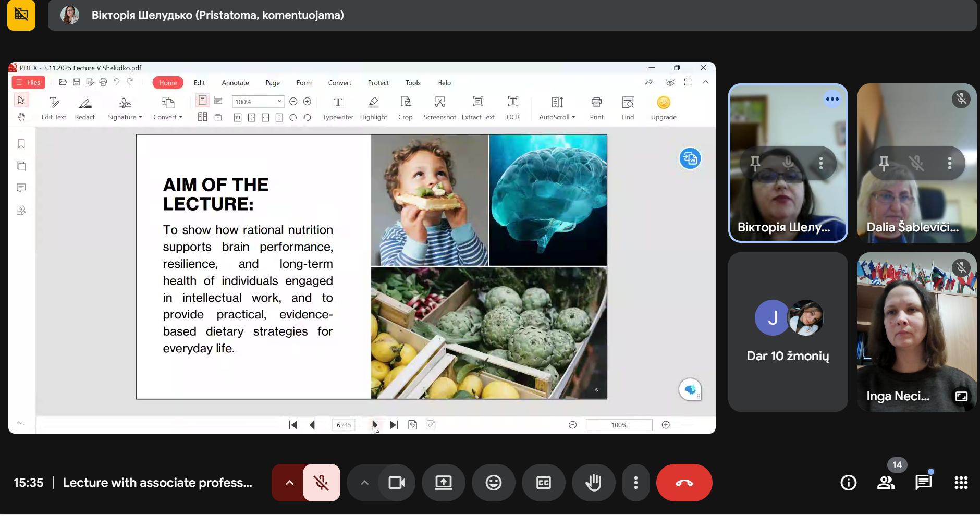
Task: Open the Annotate menu in PDF X
Action: pos(235,83)
